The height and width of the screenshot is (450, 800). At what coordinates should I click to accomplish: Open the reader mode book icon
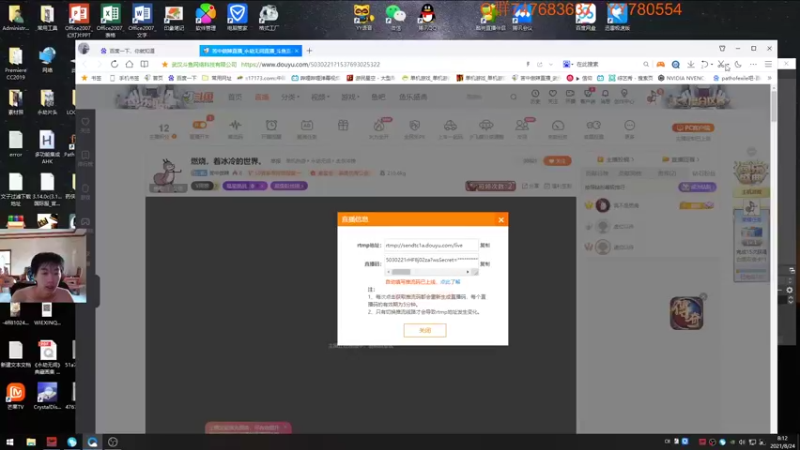[144, 64]
